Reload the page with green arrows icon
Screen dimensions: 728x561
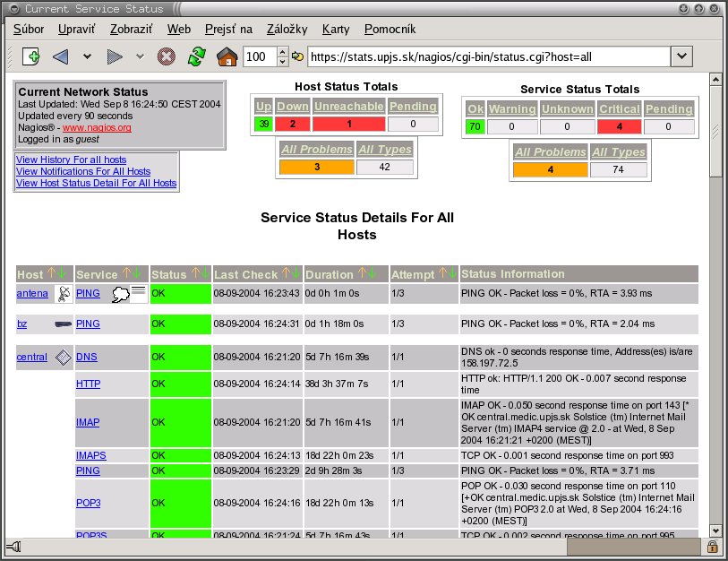197,56
